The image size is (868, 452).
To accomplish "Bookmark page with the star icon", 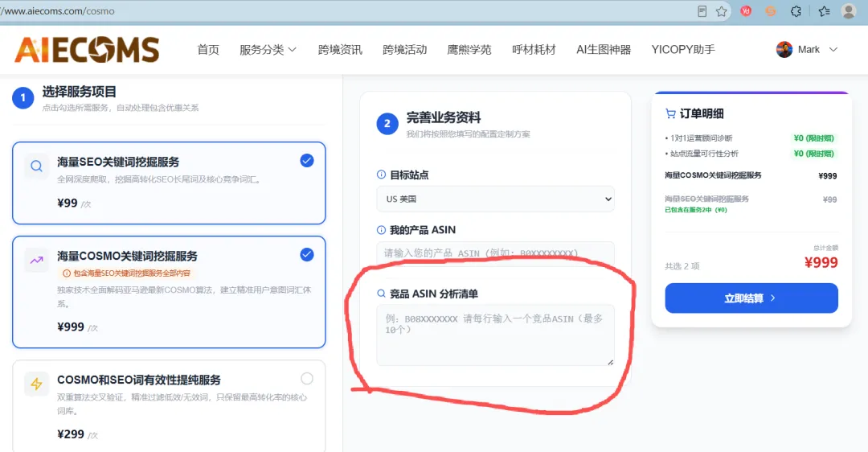I will [x=721, y=11].
